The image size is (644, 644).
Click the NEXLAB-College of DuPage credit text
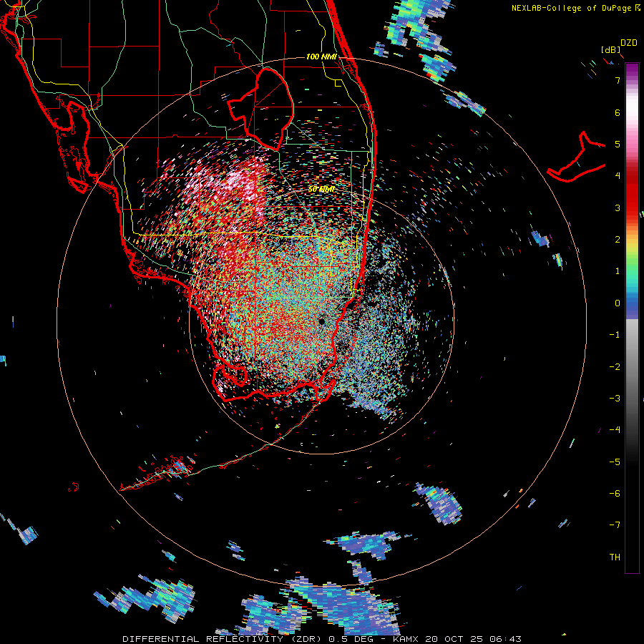(x=577, y=8)
